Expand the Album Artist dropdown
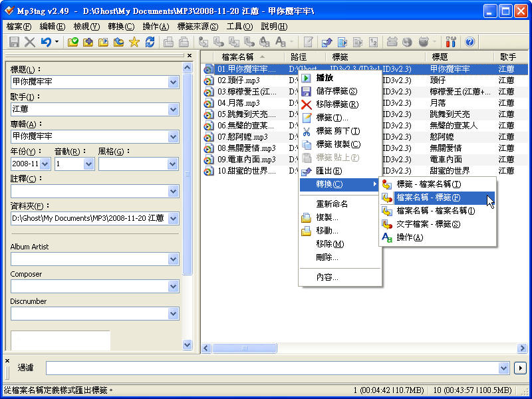This screenshot has height=399, width=532. point(174,259)
